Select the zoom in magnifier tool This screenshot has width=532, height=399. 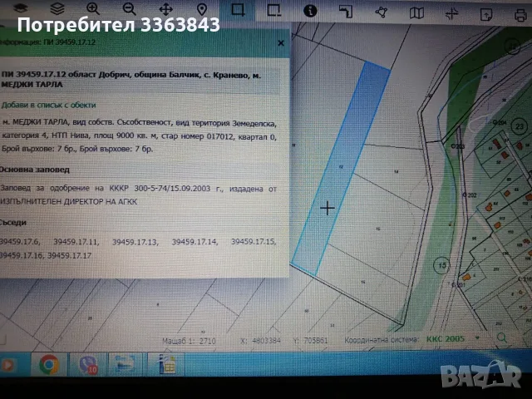pos(93,9)
